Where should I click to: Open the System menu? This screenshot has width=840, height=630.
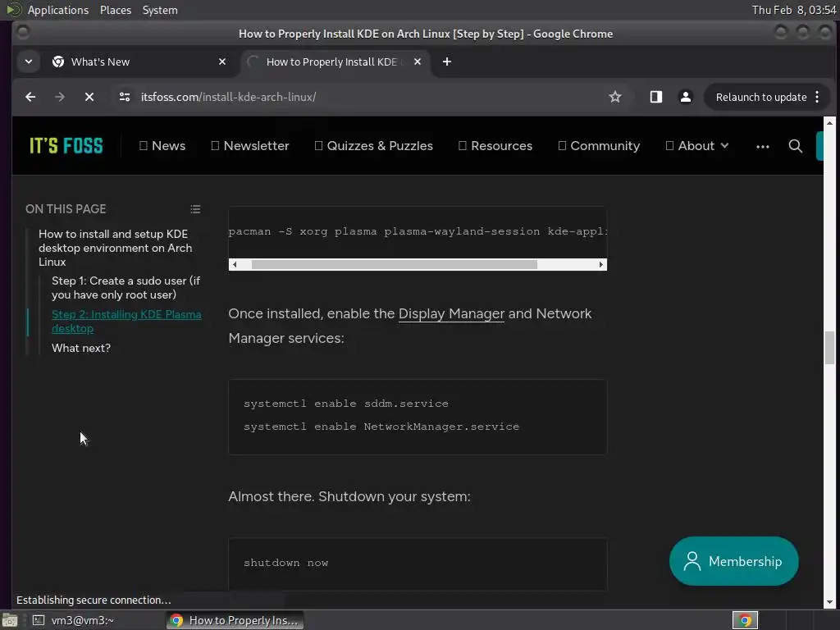(160, 10)
